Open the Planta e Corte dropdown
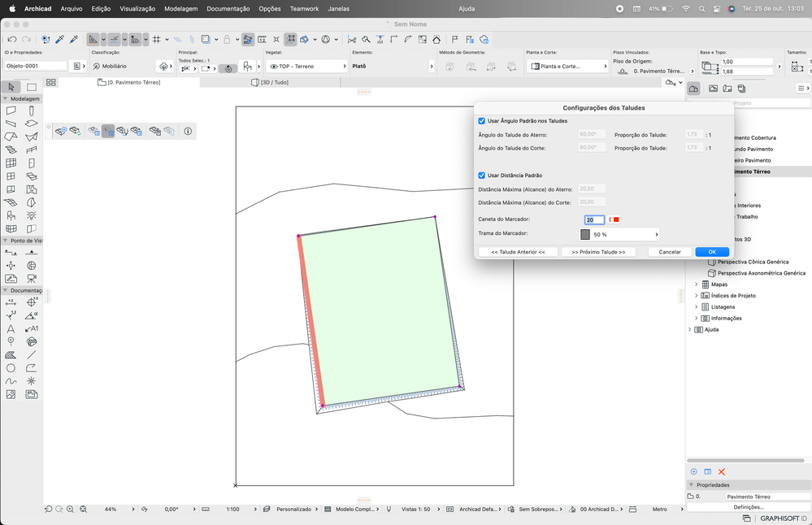The width and height of the screenshot is (812, 525). pos(567,67)
